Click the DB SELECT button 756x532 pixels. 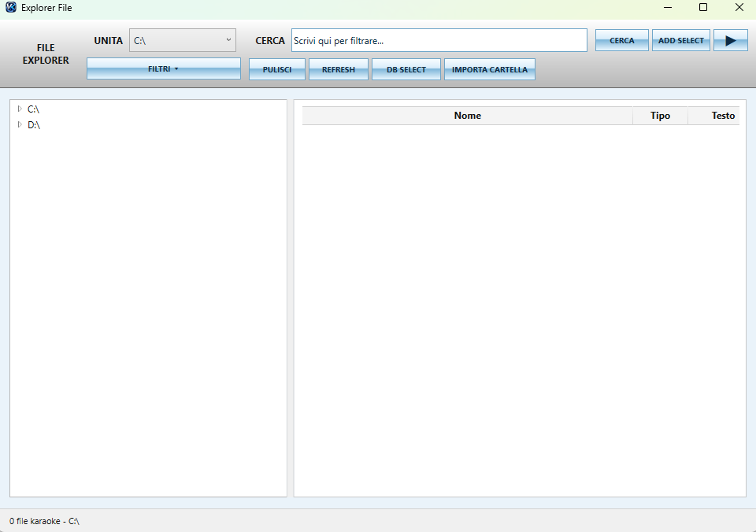click(406, 69)
